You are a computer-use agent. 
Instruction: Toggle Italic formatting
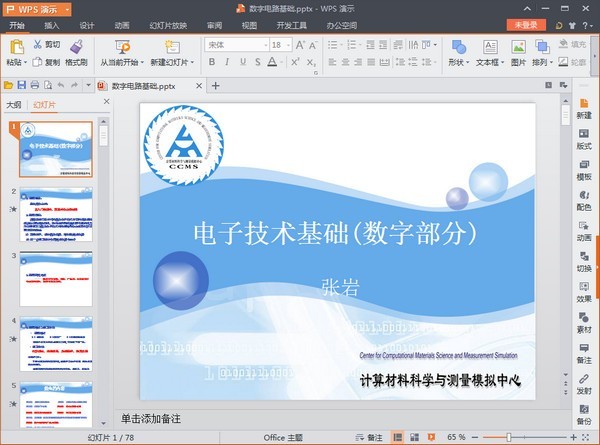click(x=227, y=62)
